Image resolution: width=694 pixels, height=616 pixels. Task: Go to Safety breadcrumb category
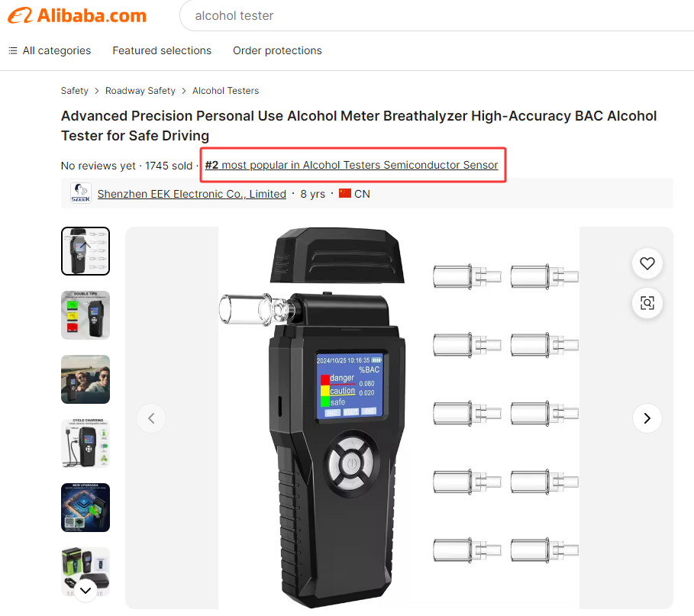[x=74, y=91]
